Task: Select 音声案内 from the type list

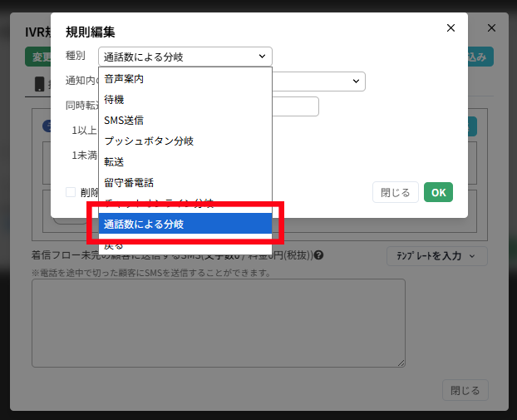Action: (x=185, y=79)
